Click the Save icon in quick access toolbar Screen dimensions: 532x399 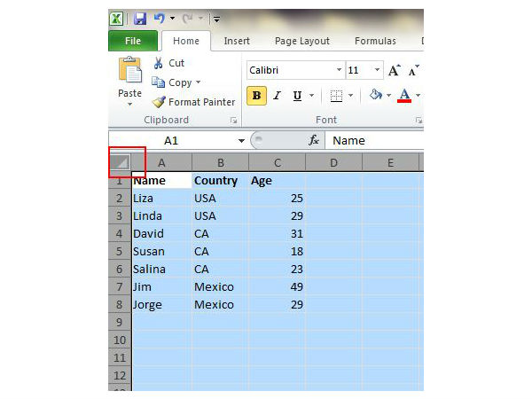pos(140,18)
